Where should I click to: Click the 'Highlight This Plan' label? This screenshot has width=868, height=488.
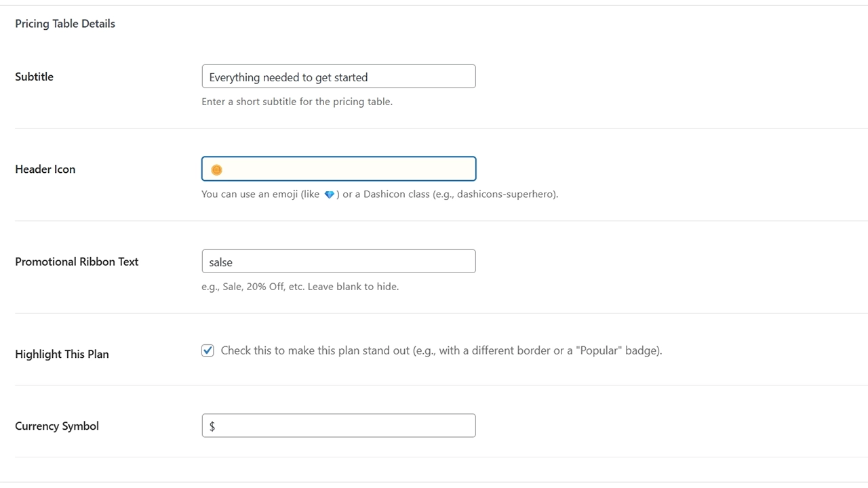click(x=62, y=354)
